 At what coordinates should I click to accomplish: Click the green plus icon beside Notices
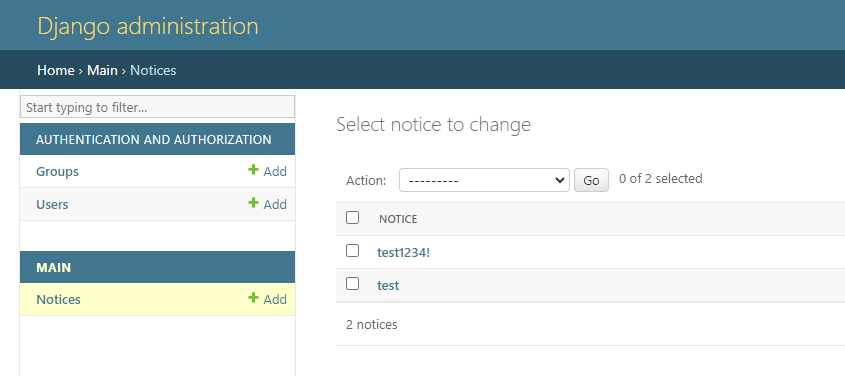tap(253, 298)
